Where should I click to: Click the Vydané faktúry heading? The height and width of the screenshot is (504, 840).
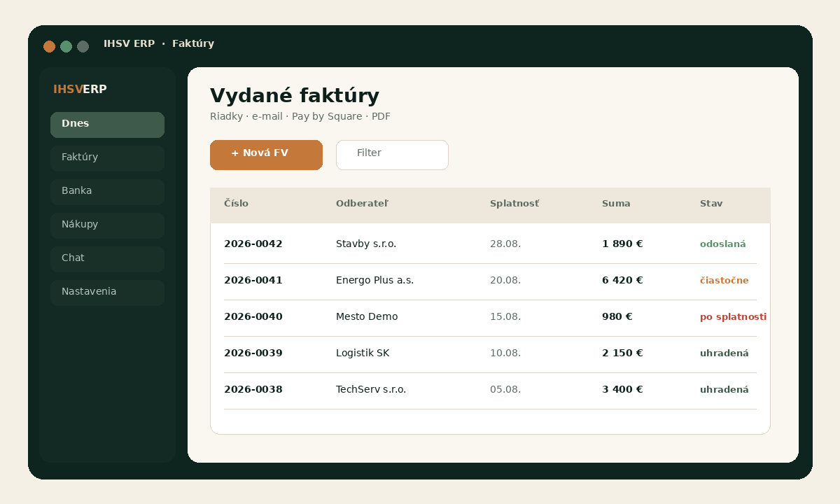coord(295,95)
